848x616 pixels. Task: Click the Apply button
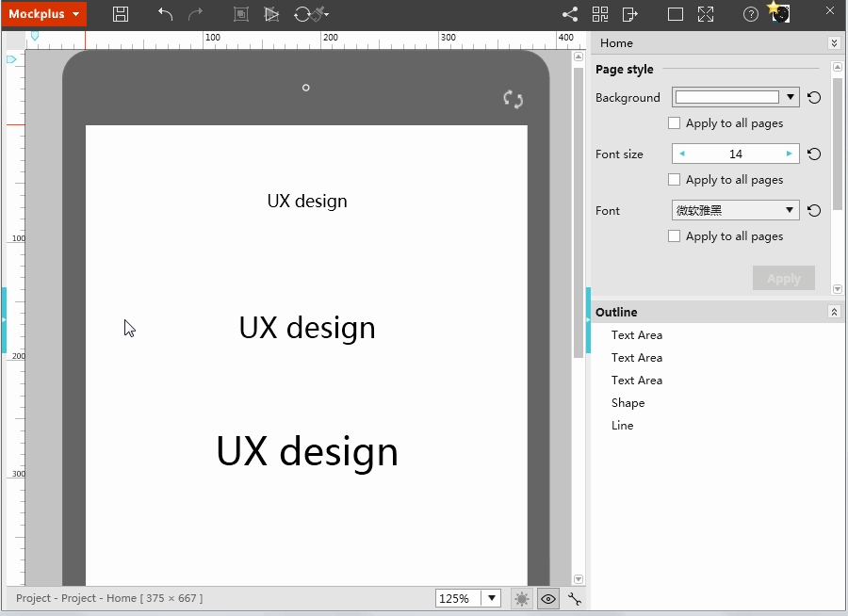point(784,278)
